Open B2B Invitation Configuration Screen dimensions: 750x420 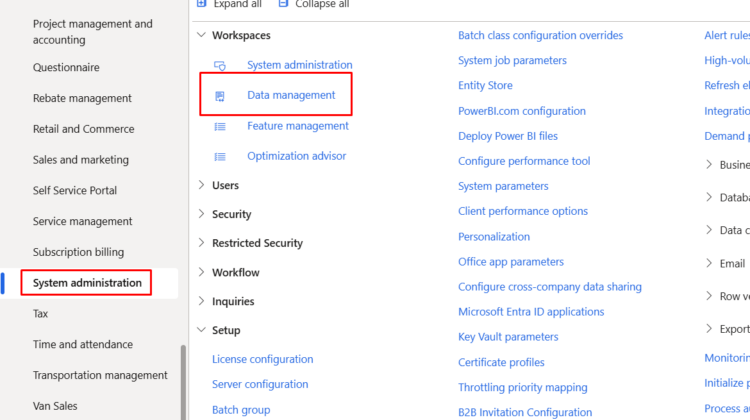525,412
